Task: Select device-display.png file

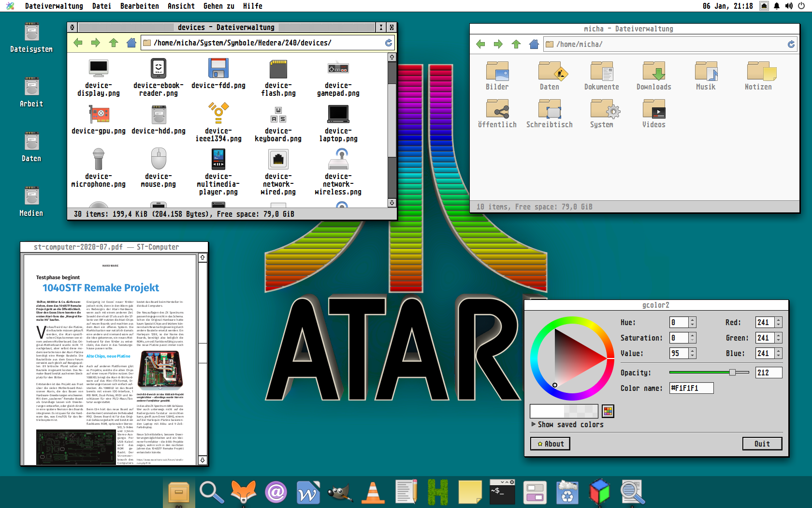Action: tap(99, 78)
